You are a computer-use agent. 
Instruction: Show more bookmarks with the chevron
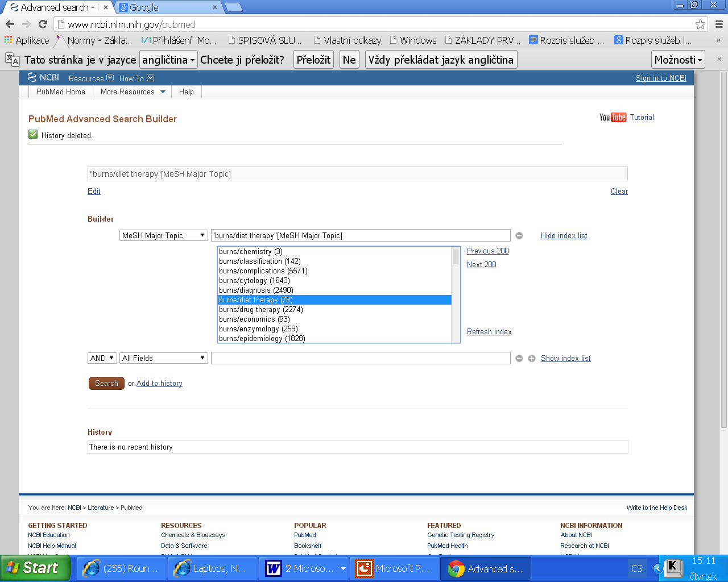pyautogui.click(x=719, y=40)
